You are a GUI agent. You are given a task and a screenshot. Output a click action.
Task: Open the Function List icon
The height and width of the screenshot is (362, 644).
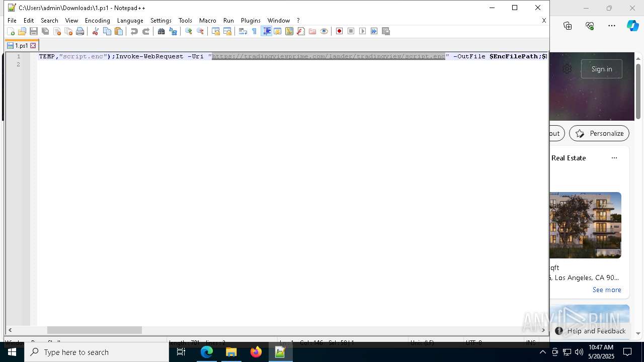300,31
